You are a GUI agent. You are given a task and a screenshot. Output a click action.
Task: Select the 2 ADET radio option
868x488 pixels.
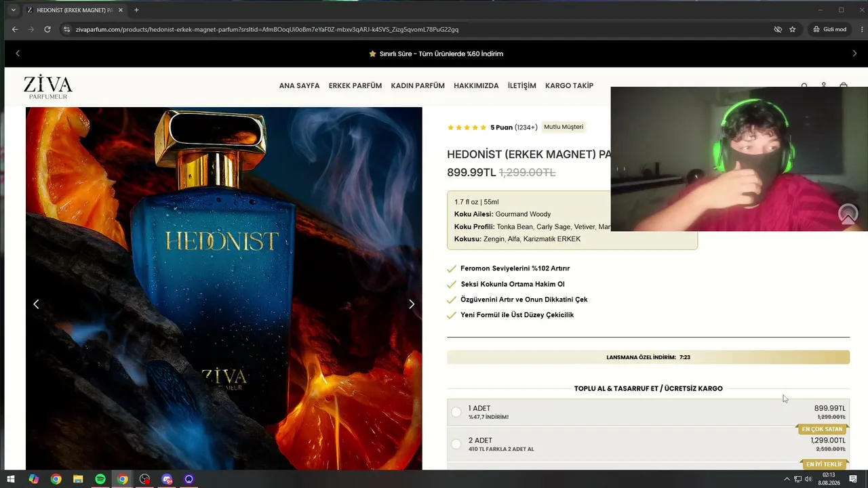pos(456,444)
